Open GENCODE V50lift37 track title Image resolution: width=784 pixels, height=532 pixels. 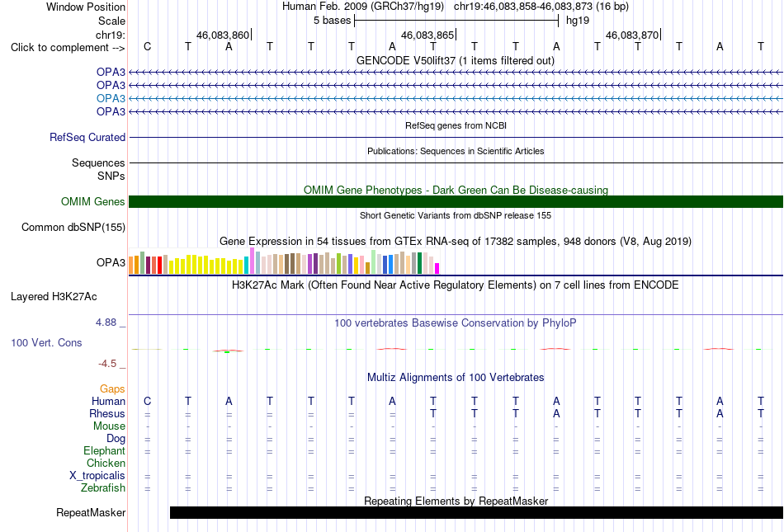[456, 60]
